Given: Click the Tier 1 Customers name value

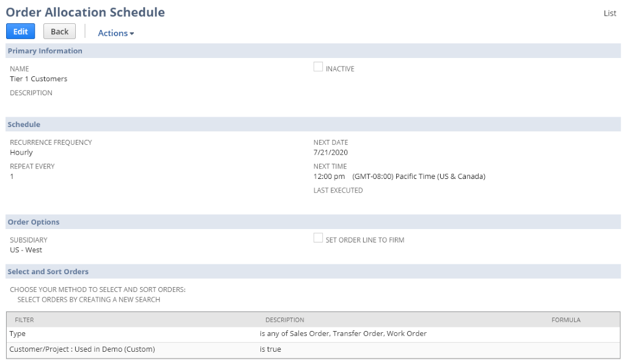Looking at the screenshot, I should 38,78.
